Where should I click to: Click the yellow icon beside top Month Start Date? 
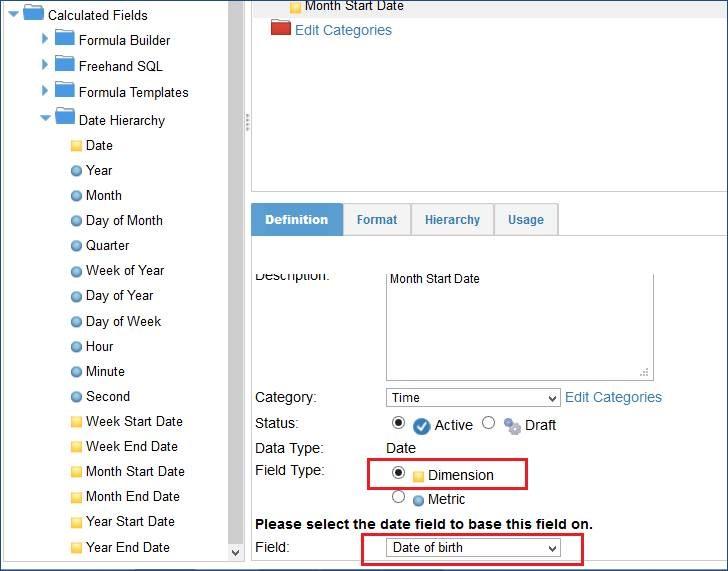tap(295, 7)
